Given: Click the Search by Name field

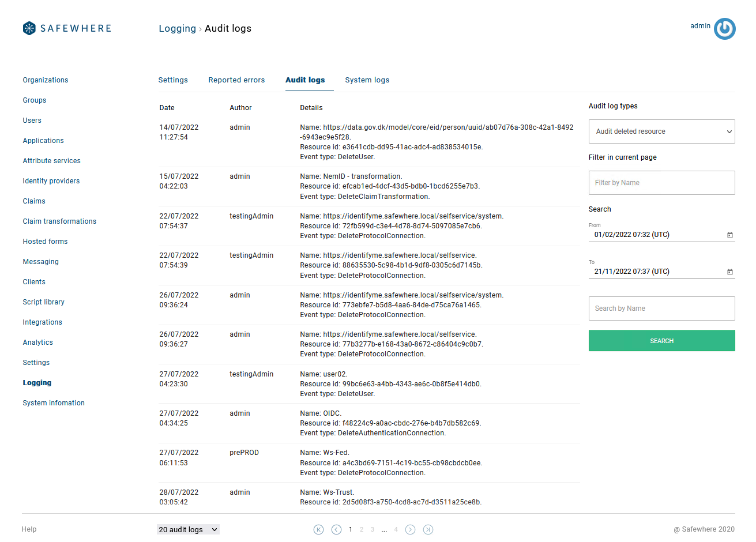Looking at the screenshot, I should pos(661,308).
